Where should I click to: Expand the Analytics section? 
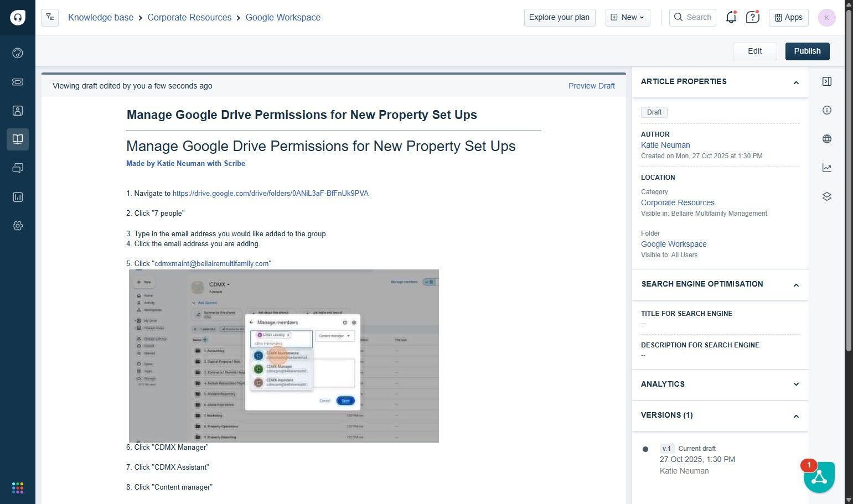(x=796, y=385)
